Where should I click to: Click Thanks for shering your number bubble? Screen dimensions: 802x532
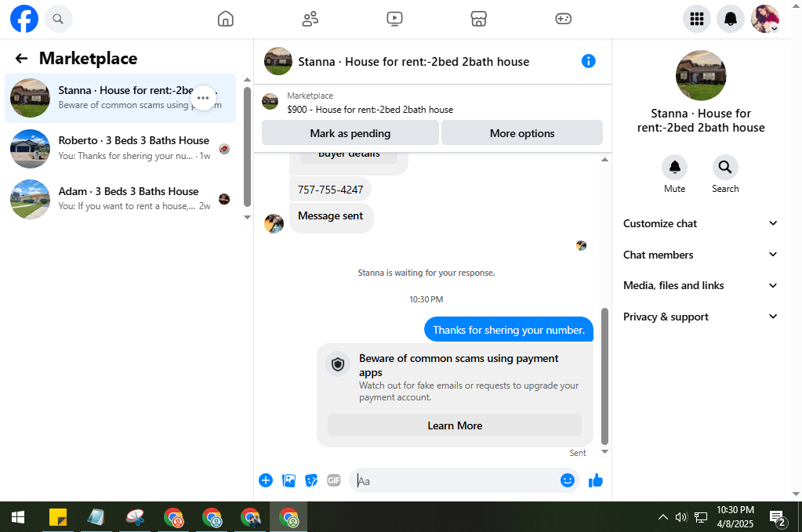(509, 330)
